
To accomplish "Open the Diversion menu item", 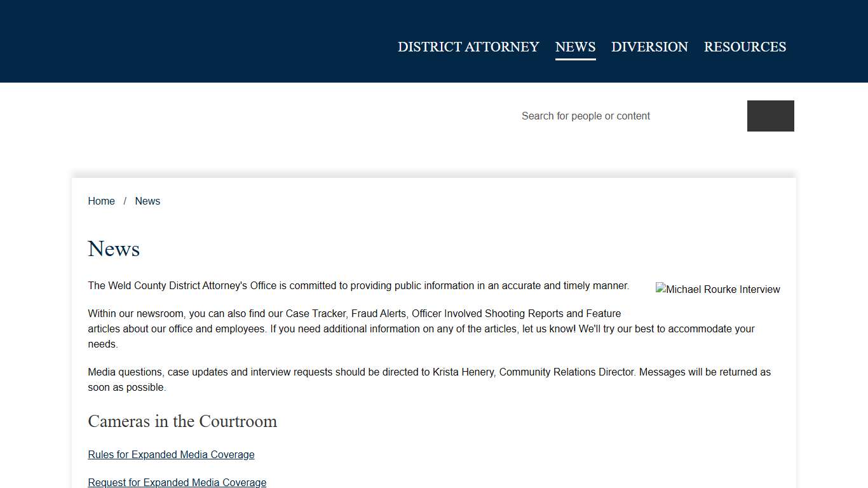I will [x=649, y=47].
